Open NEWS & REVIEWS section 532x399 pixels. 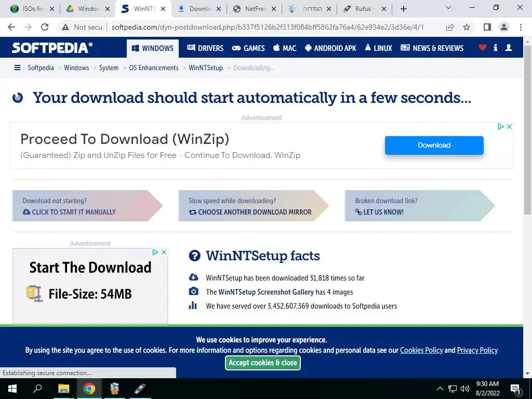pos(432,48)
